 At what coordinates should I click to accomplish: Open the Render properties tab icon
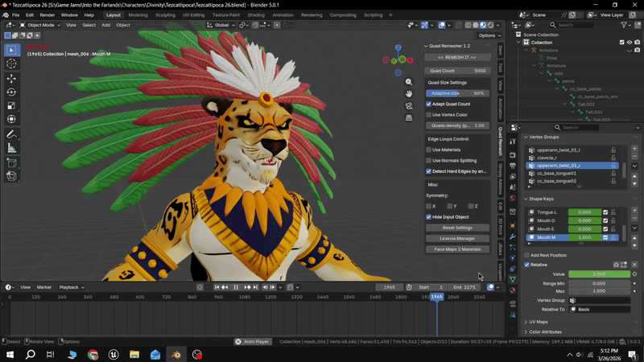pyautogui.click(x=513, y=155)
